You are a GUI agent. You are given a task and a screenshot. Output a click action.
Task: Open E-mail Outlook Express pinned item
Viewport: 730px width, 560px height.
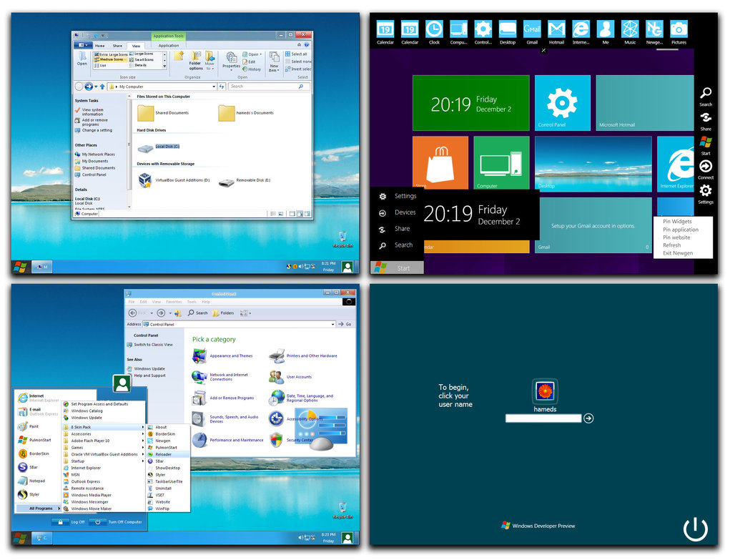[38, 411]
